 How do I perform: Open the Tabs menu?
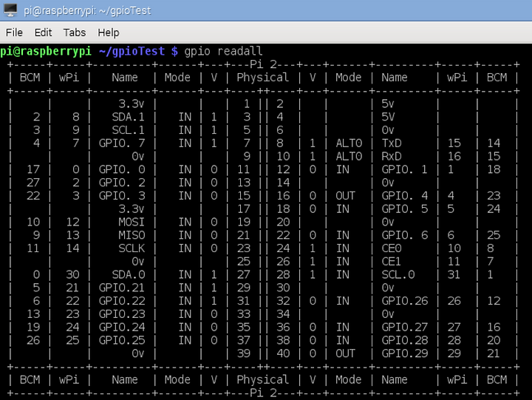coord(75,33)
